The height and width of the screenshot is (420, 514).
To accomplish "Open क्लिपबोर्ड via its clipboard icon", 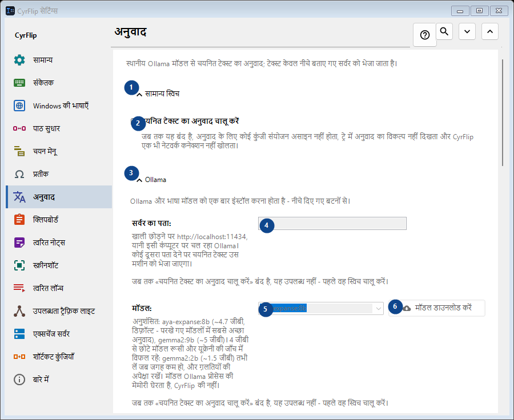I will pyautogui.click(x=19, y=220).
